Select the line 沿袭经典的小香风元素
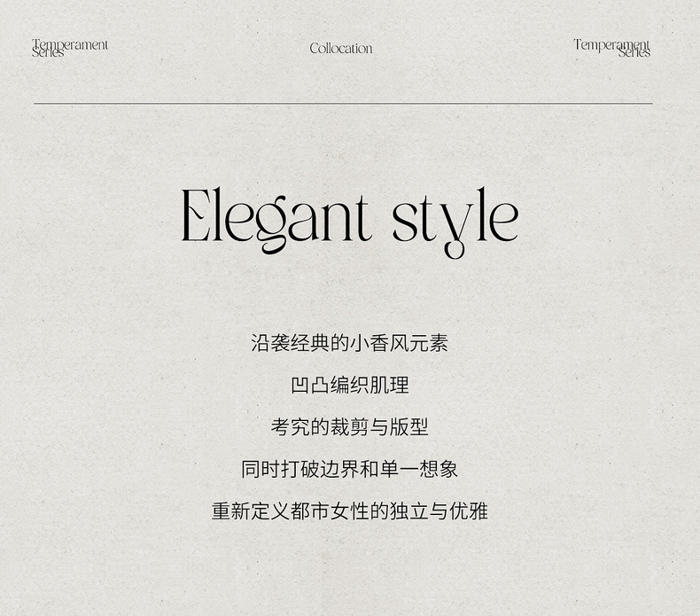The width and height of the screenshot is (700, 616). [349, 343]
